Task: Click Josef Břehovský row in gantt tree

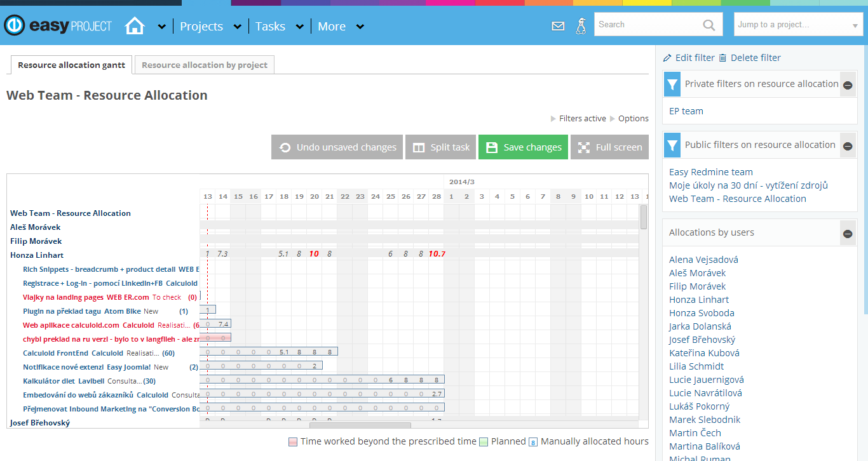Action: click(40, 423)
